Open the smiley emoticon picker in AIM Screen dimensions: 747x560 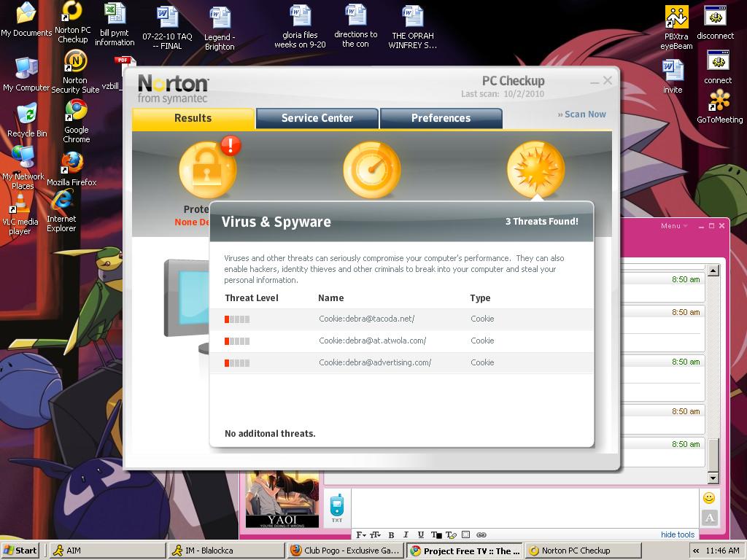tap(709, 498)
